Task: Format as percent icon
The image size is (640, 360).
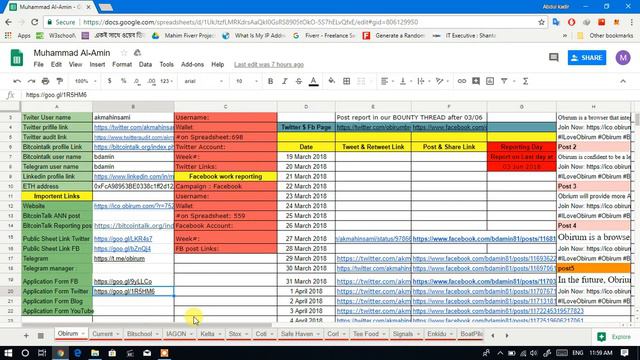Action: (x=123, y=81)
